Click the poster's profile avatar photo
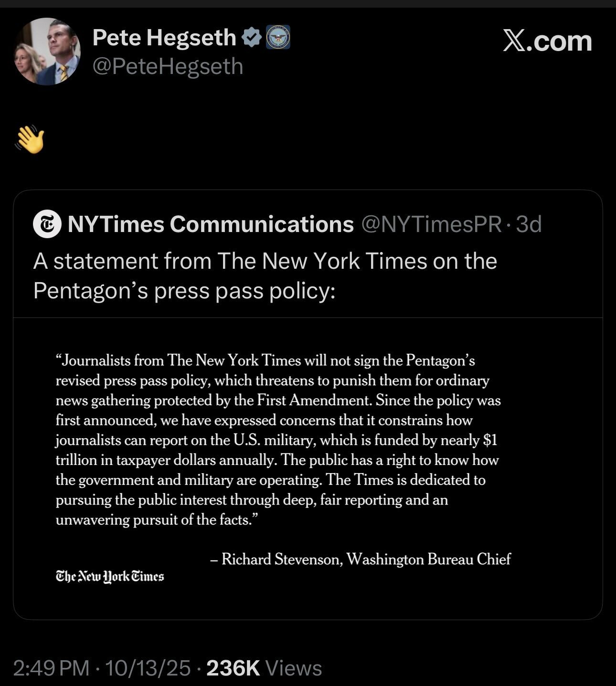The height and width of the screenshot is (686, 616). [48, 52]
